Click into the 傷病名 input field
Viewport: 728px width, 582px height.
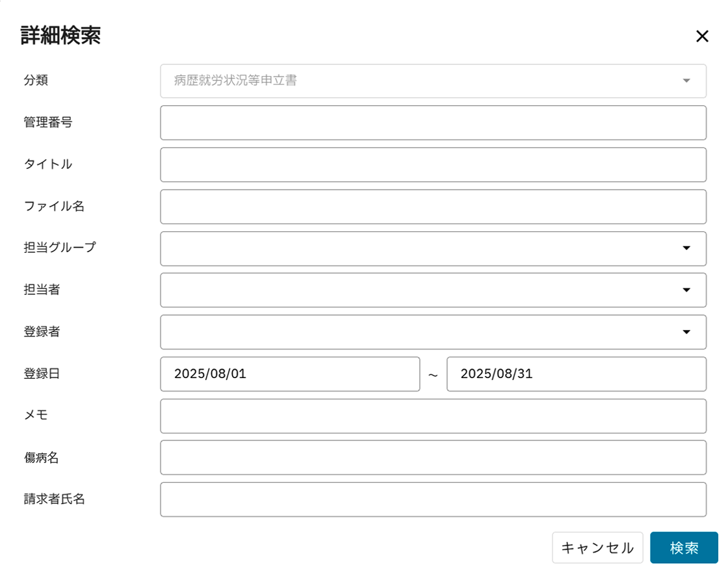433,458
